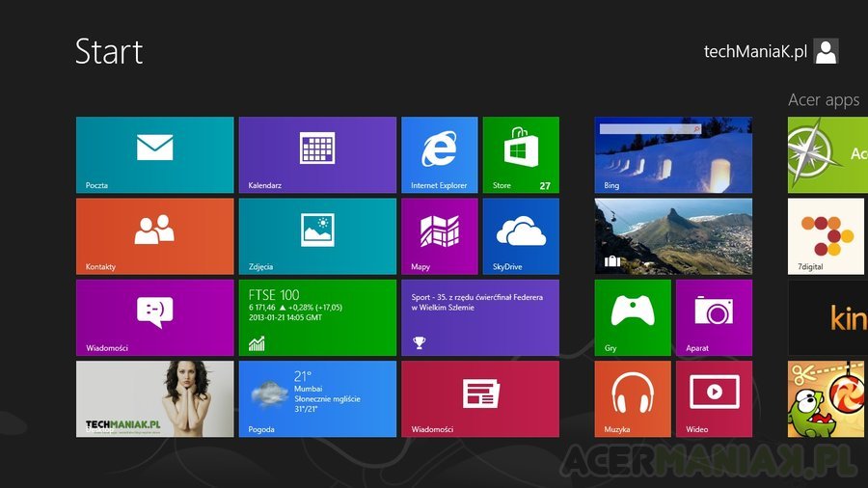Screen dimensions: 868x488
Task: Open the Zdjęcia photos tile
Action: tap(317, 236)
